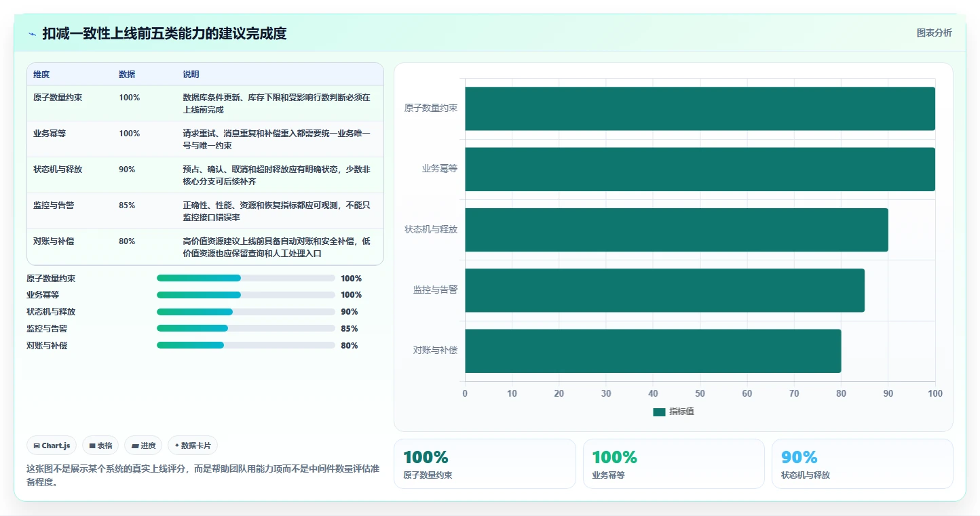
Task: Click the 80% progress list value
Action: 350,346
